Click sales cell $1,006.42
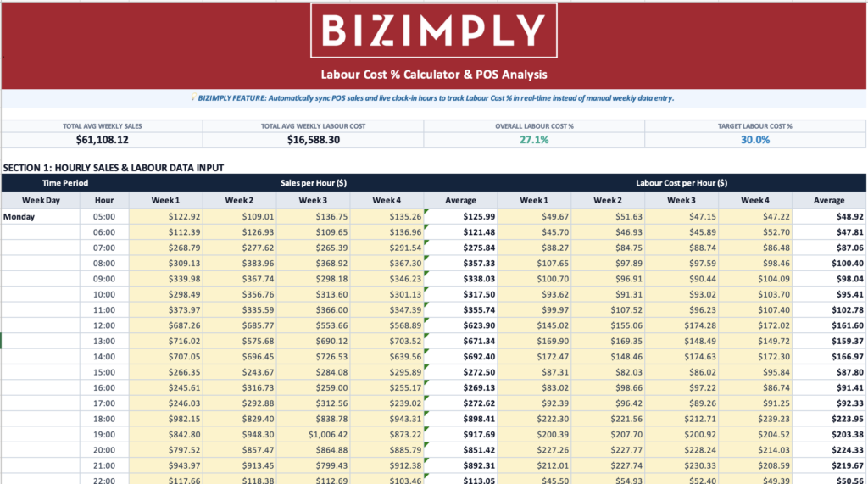The height and width of the screenshot is (484, 868). coord(313,434)
